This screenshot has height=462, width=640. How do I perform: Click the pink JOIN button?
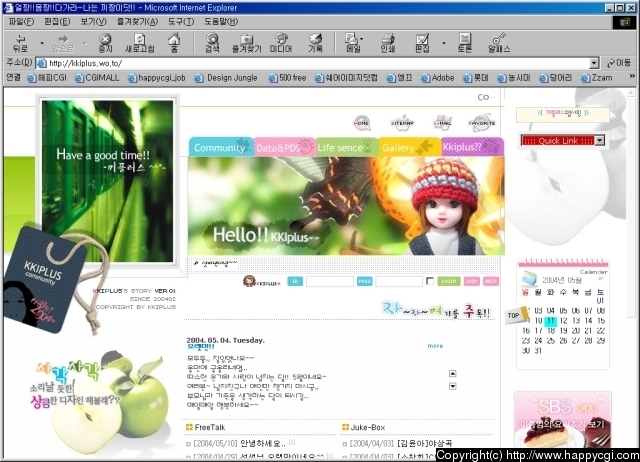pos(471,281)
